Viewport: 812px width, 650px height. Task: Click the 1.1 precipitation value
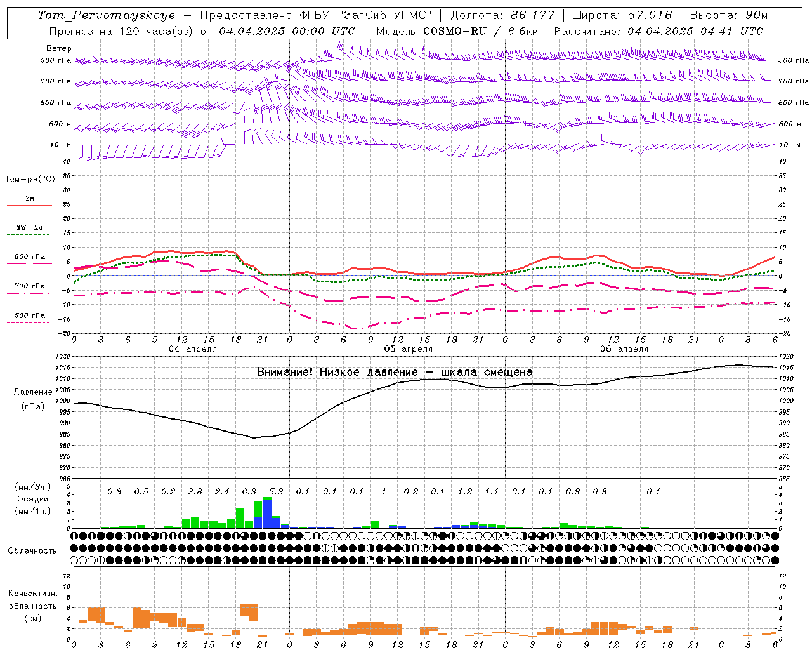(x=492, y=491)
